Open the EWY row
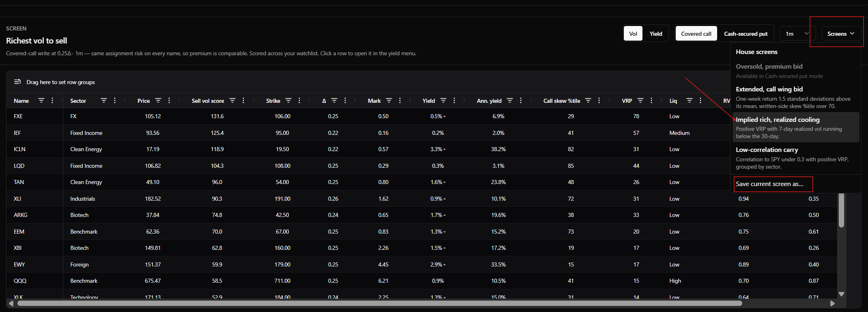The image size is (868, 312). click(422, 264)
